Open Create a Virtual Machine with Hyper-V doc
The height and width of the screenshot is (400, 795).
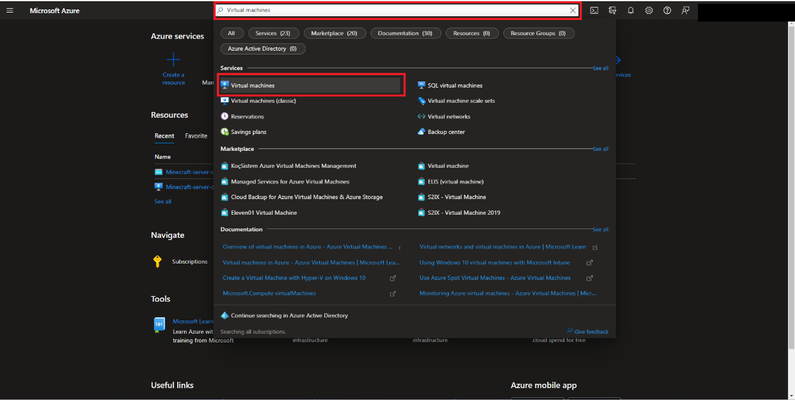coord(294,278)
